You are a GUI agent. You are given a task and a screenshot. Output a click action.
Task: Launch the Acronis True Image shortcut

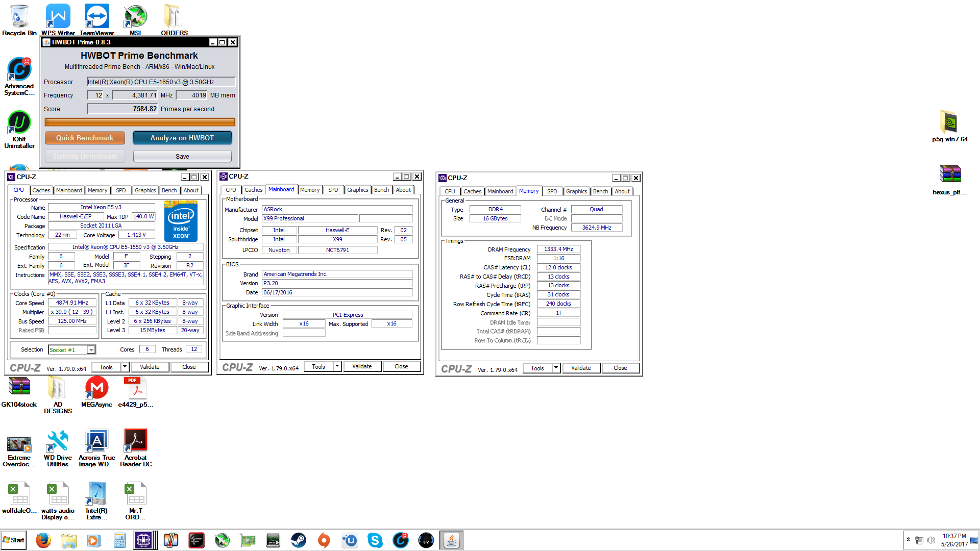click(96, 448)
